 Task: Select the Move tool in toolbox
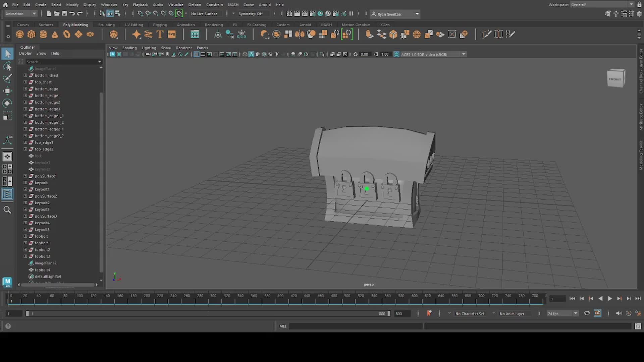pos(7,91)
